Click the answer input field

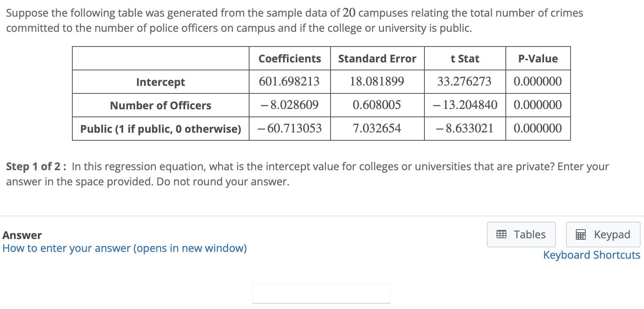[321, 293]
